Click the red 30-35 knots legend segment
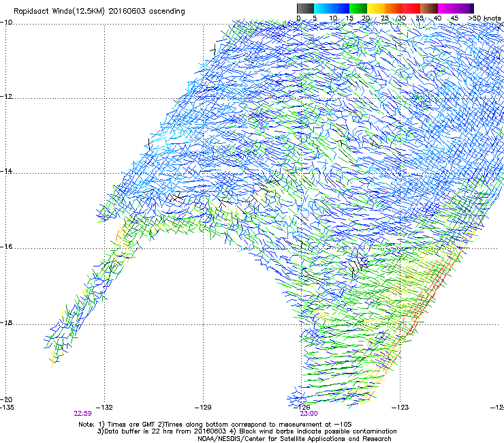 (x=411, y=9)
